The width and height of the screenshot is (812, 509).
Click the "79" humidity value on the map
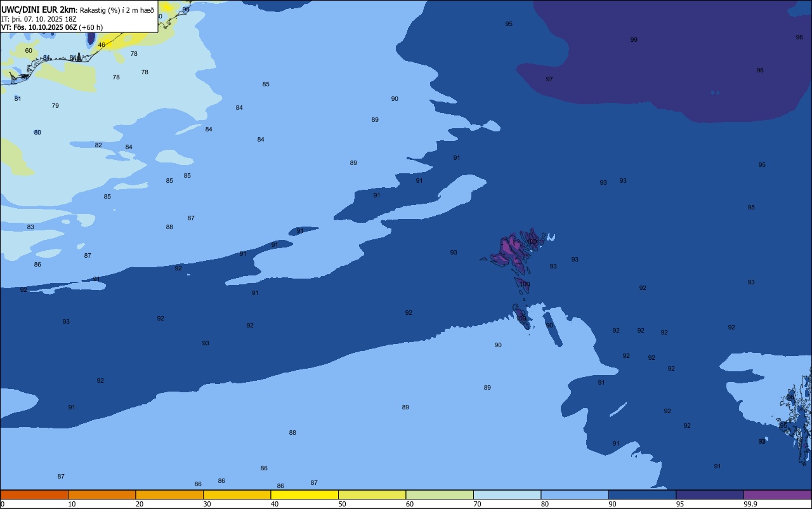point(55,106)
